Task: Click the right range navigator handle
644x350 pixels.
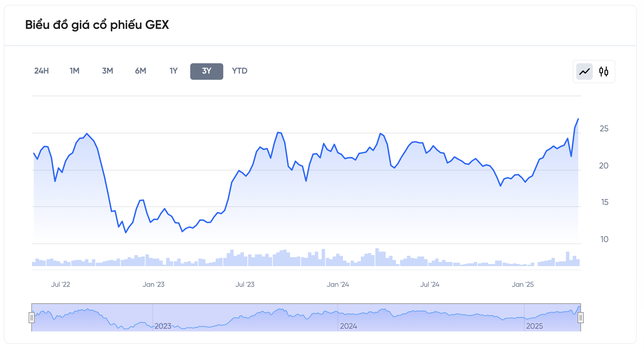Action: pos(581,317)
